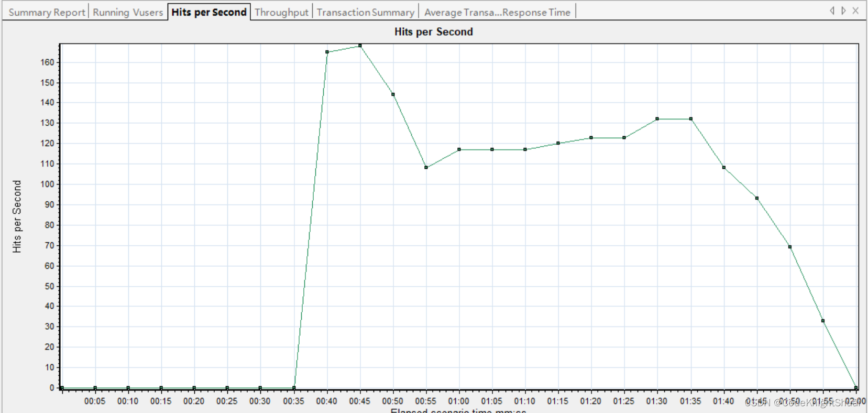Click the data point at 00:40
868x413 pixels.
tap(327, 52)
